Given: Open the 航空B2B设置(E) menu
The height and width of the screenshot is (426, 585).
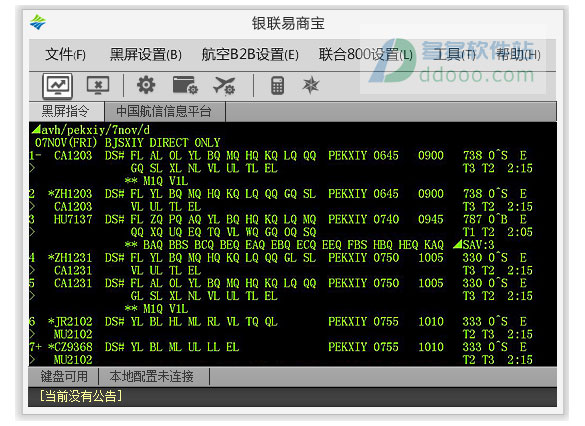Looking at the screenshot, I should click(250, 55).
